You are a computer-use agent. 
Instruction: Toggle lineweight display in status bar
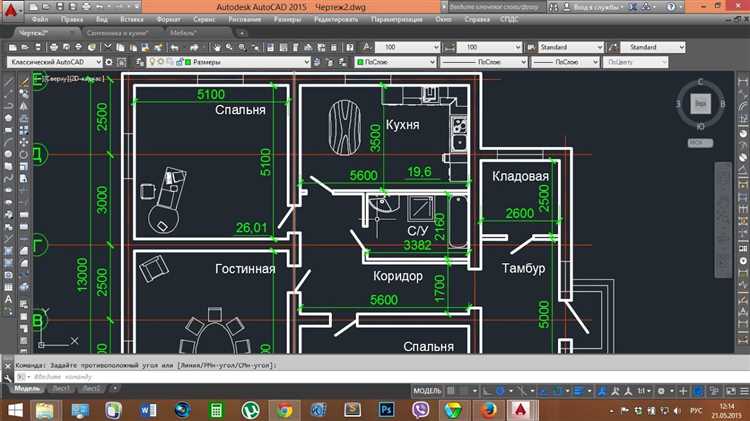click(x=578, y=391)
